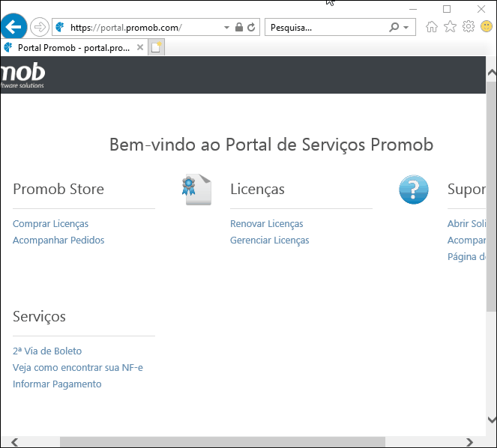The image size is (497, 448).
Task: Click the Licenças section heading
Action: [257, 189]
